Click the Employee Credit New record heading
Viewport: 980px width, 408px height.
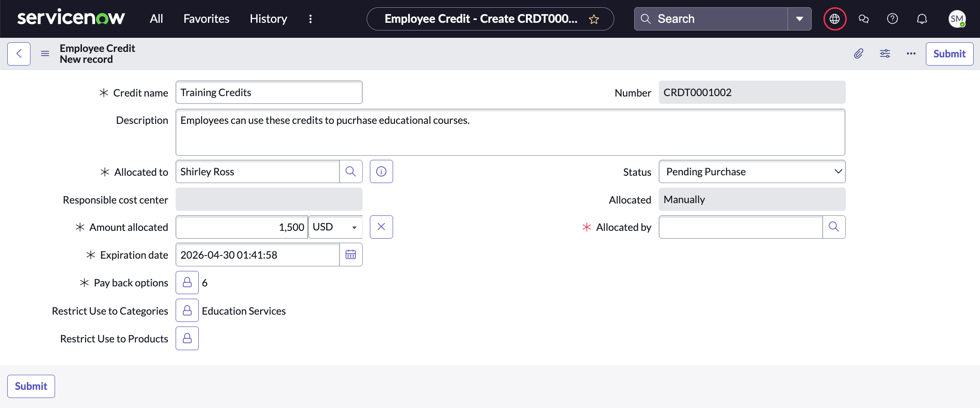coord(97,54)
